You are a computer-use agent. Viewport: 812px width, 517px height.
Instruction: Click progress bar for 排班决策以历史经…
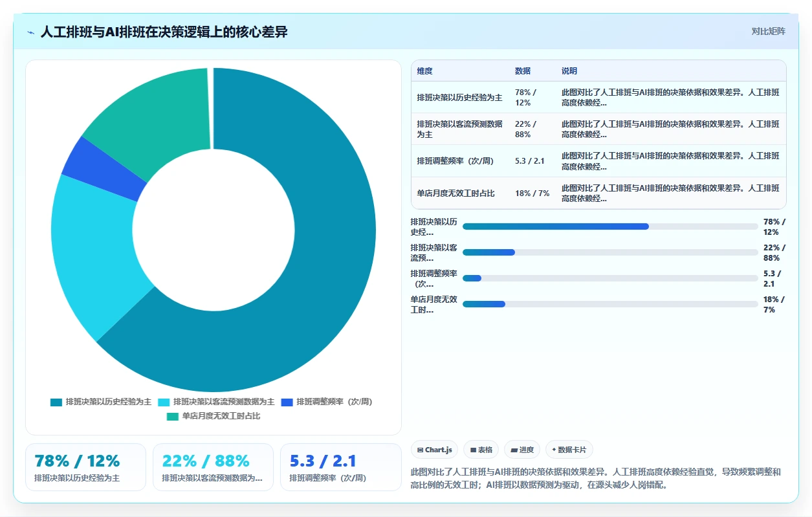pyautogui.click(x=610, y=226)
